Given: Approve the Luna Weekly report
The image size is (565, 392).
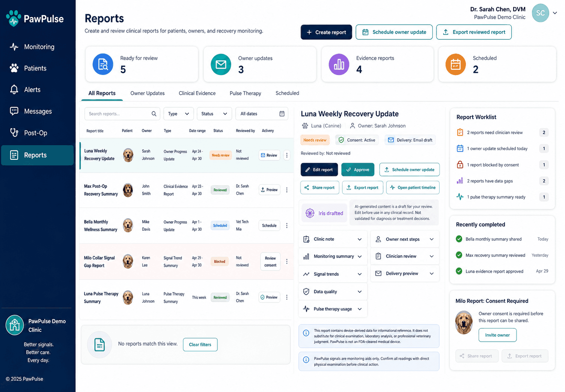Looking at the screenshot, I should (358, 170).
